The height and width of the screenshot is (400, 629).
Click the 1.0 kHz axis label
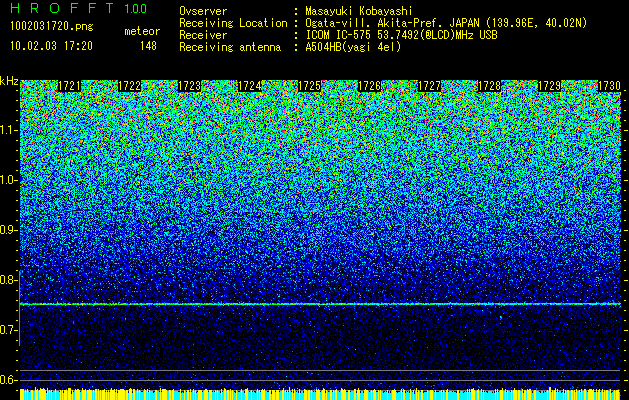(x=8, y=180)
